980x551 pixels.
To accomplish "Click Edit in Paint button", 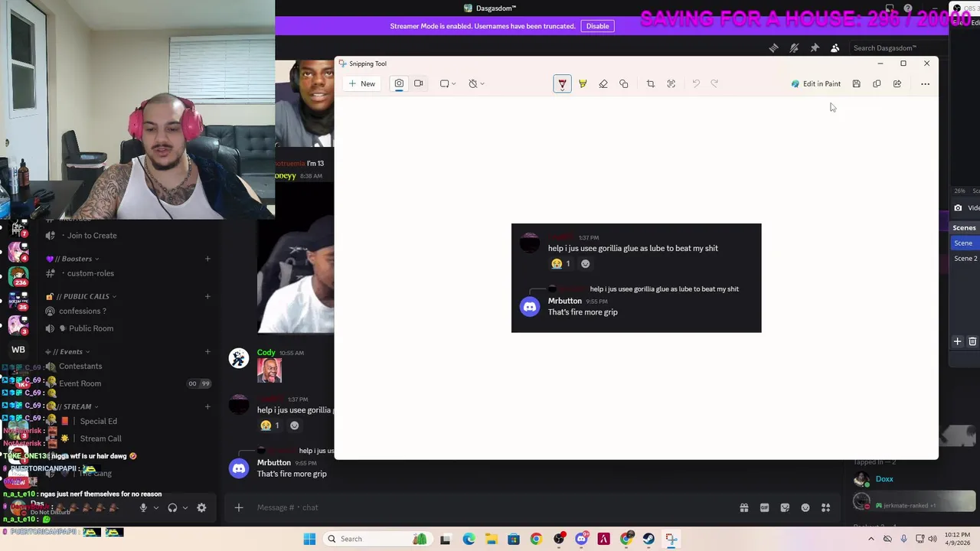I will coord(816,83).
